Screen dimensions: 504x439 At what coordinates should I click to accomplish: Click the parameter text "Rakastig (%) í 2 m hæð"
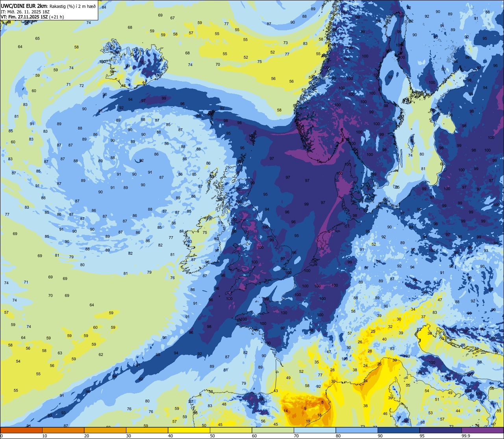(72, 6)
